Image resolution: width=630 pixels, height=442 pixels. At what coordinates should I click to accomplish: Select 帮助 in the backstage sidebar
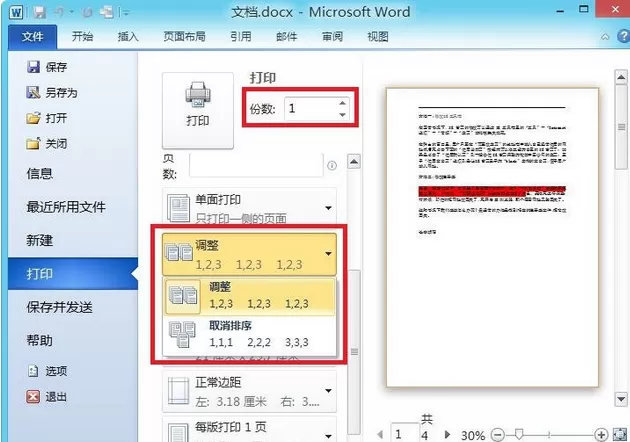[x=40, y=341]
